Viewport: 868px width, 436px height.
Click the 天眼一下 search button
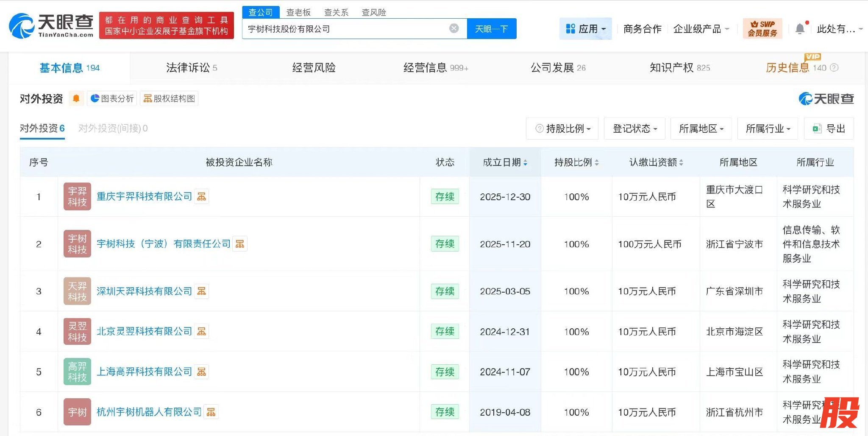(x=491, y=29)
